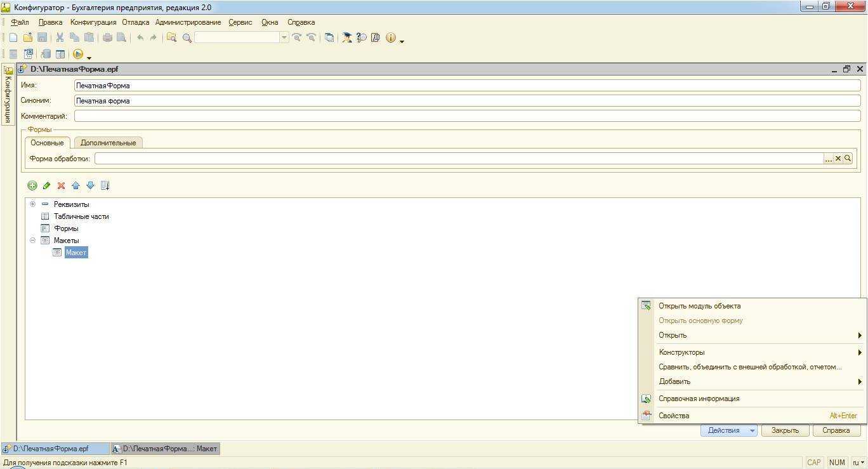Switch to the Дополнительные tab

click(x=108, y=143)
